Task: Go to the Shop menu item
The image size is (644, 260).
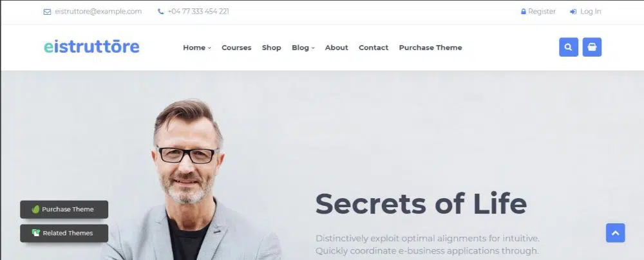Action: pyautogui.click(x=272, y=48)
